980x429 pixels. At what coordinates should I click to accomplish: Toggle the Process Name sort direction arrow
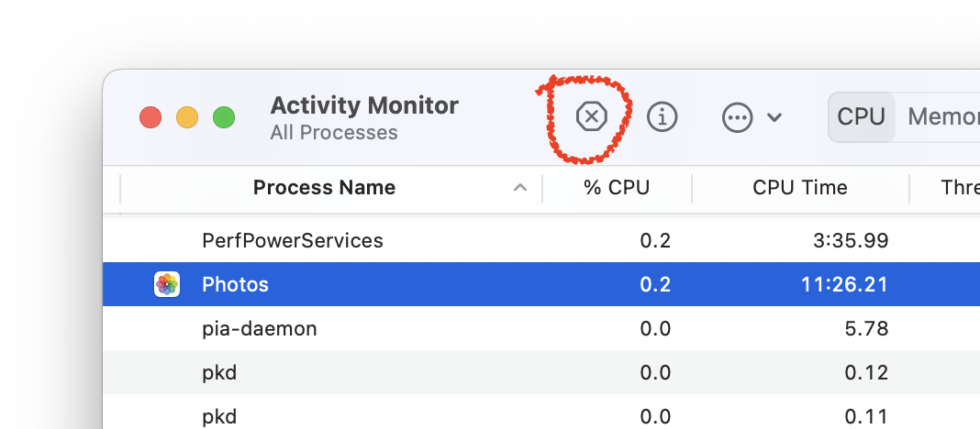tap(520, 188)
